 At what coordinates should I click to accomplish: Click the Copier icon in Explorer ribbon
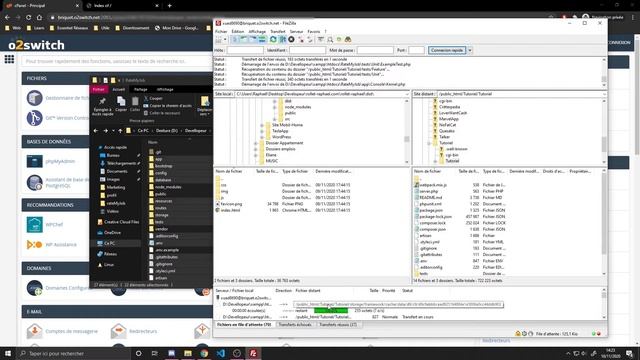tap(121, 101)
